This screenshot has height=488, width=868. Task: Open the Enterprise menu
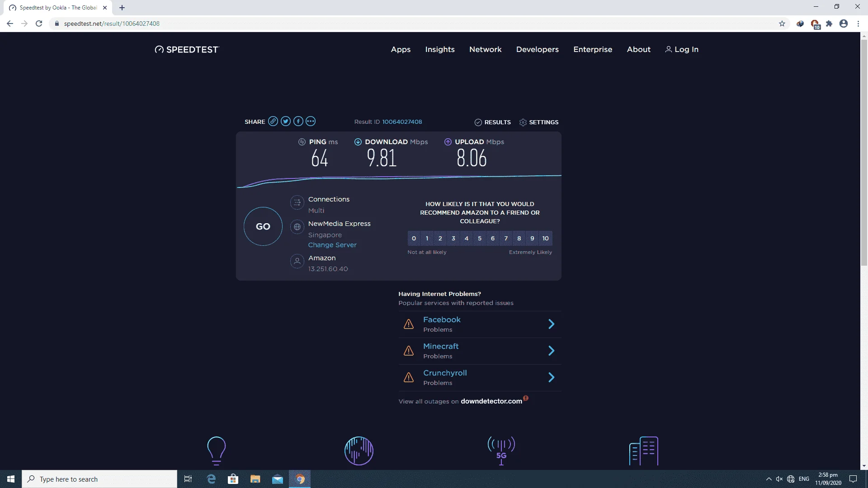(x=593, y=50)
